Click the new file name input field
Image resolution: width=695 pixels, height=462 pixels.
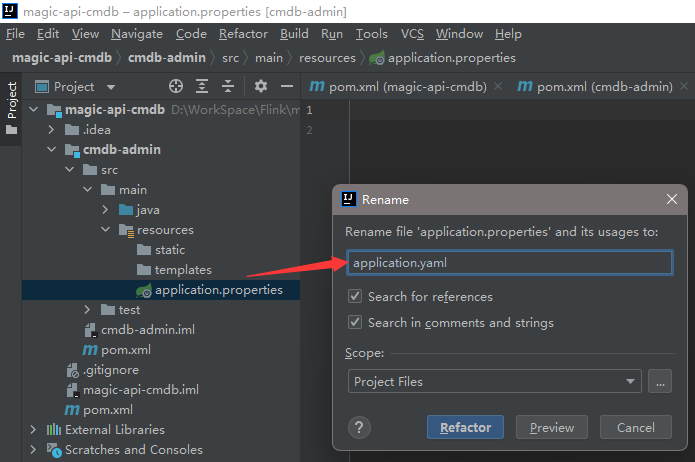coord(509,263)
